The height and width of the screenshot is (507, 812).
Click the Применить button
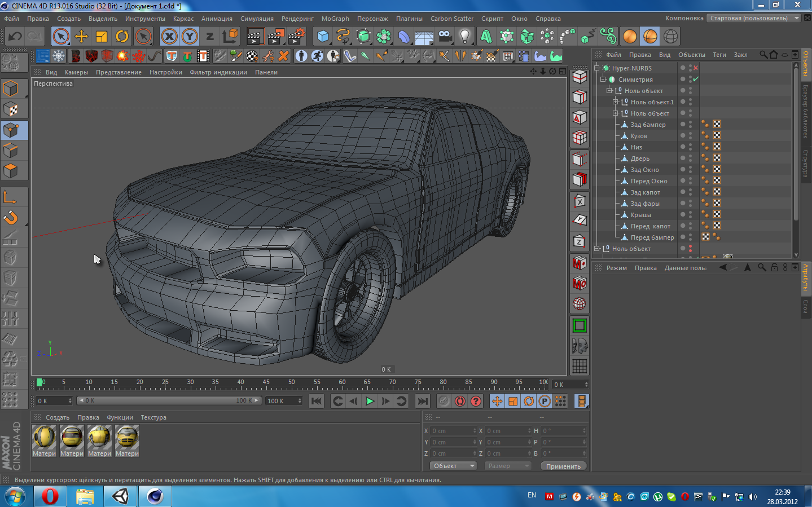563,466
